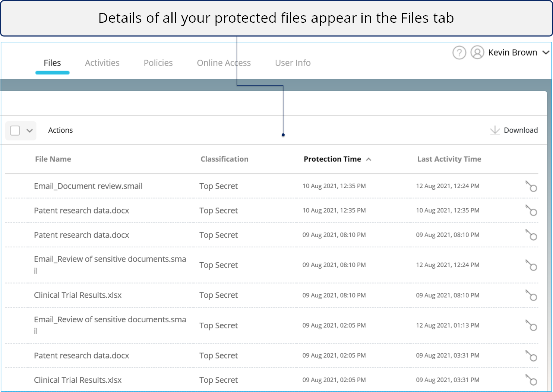The image size is (553, 392).
Task: Click the user profile avatar icon
Action: coord(477,53)
